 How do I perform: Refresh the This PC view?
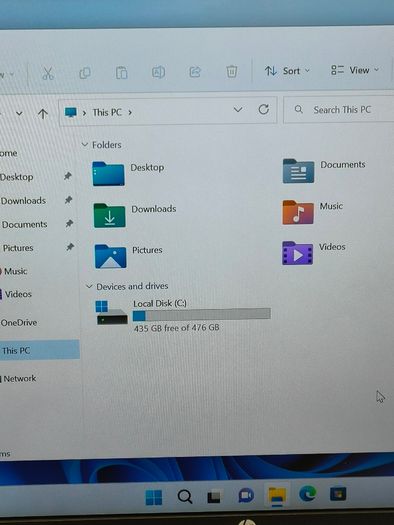[x=263, y=109]
